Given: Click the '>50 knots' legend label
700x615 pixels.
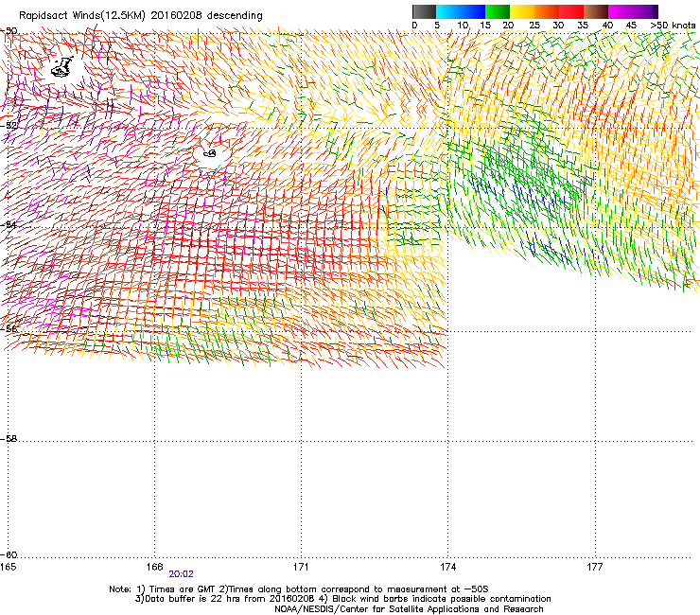Looking at the screenshot, I should [x=673, y=26].
